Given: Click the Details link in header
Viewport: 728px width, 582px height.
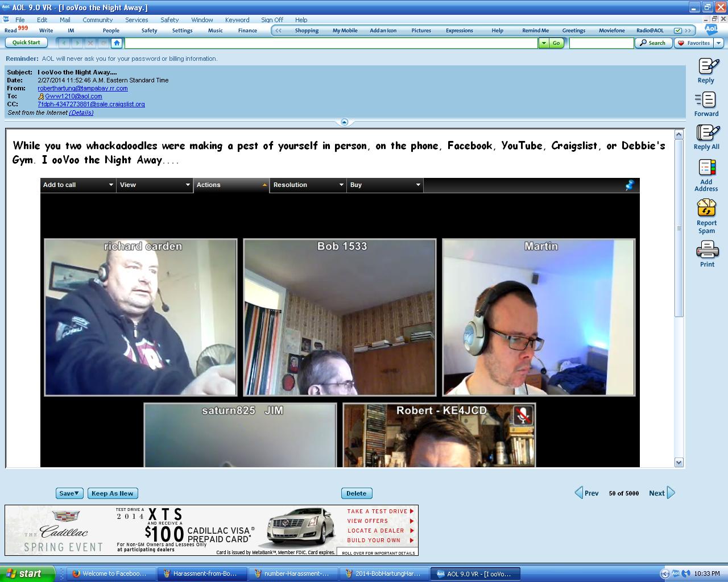Looking at the screenshot, I should coord(81,113).
